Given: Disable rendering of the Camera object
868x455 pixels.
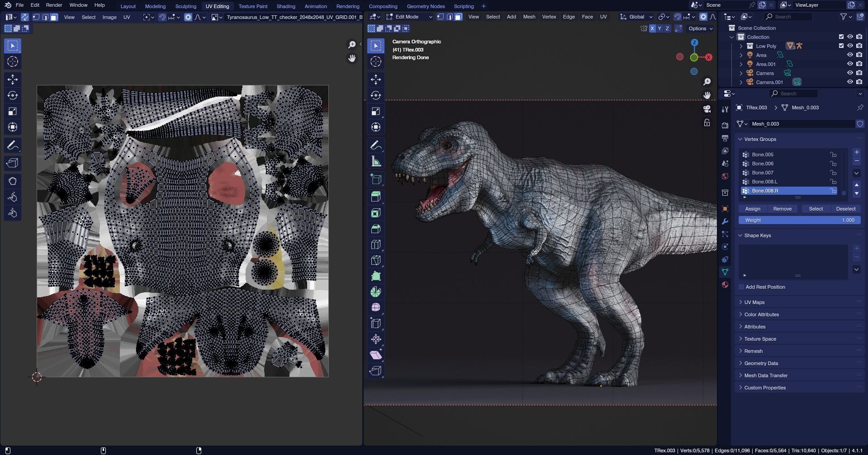Looking at the screenshot, I should (859, 73).
